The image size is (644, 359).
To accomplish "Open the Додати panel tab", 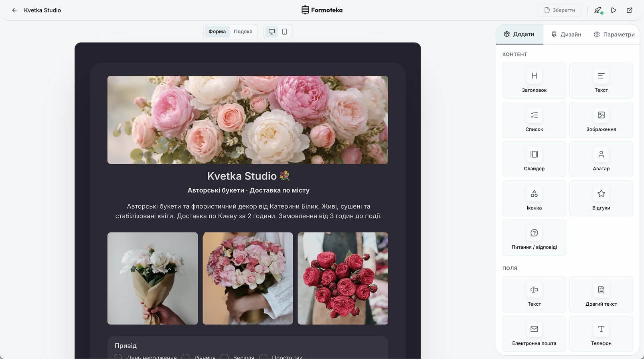I will point(519,34).
